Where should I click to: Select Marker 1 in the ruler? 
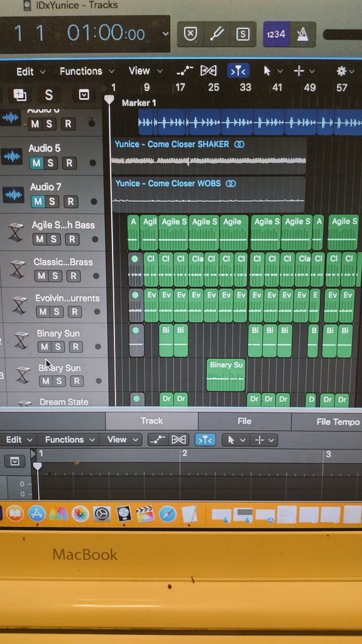tap(139, 103)
